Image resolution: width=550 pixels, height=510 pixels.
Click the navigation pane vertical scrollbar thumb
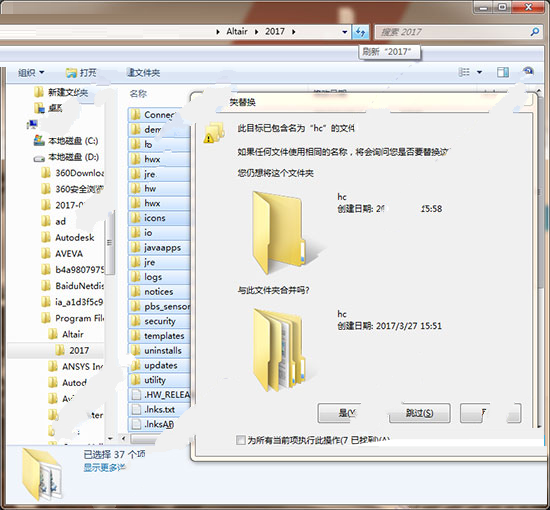pos(110,242)
